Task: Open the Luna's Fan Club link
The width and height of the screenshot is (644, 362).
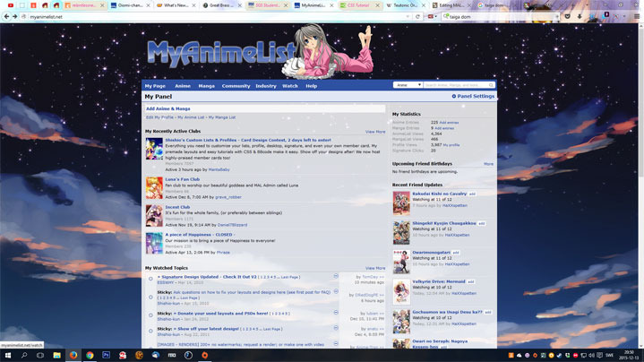Action: (183, 179)
